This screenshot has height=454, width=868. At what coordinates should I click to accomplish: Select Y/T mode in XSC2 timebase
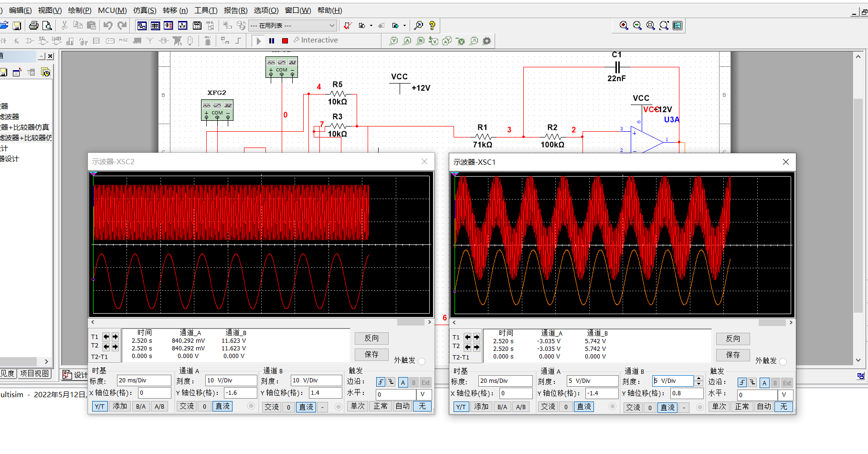point(99,406)
